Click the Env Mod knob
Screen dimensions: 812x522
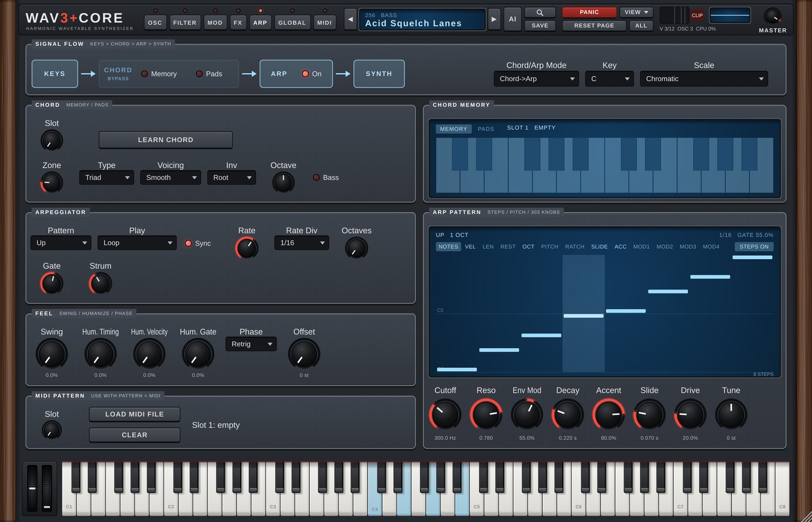click(527, 415)
